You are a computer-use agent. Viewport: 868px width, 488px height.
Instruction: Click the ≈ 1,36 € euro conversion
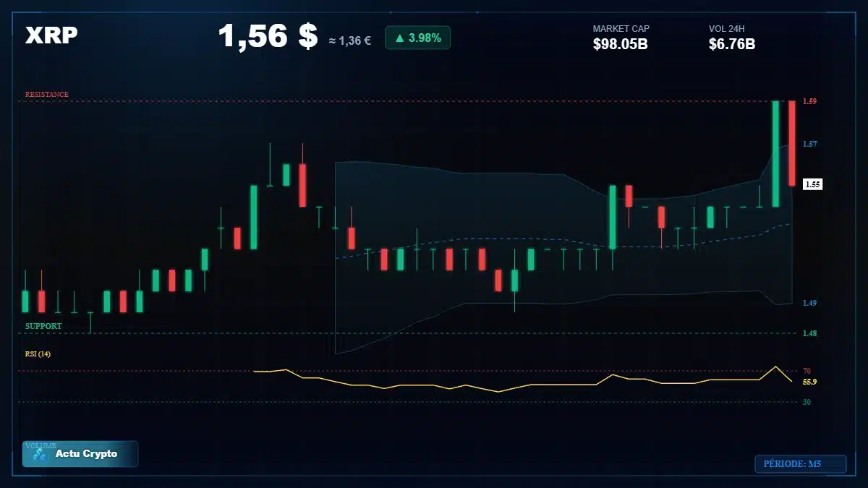point(349,40)
